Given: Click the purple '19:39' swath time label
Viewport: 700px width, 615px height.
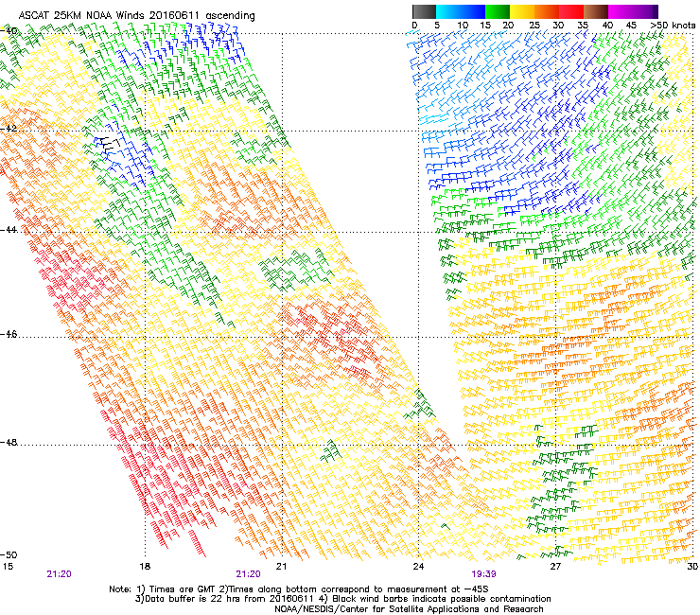Looking at the screenshot, I should coord(483,574).
